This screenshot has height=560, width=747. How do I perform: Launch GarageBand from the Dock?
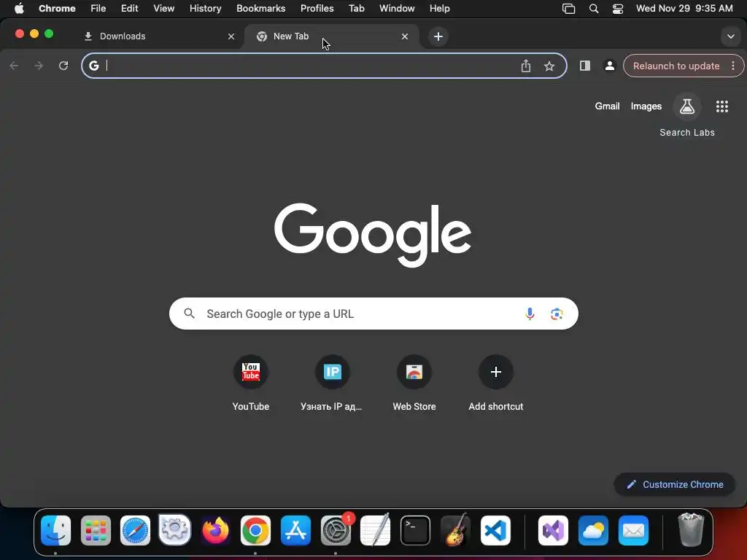pos(455,530)
